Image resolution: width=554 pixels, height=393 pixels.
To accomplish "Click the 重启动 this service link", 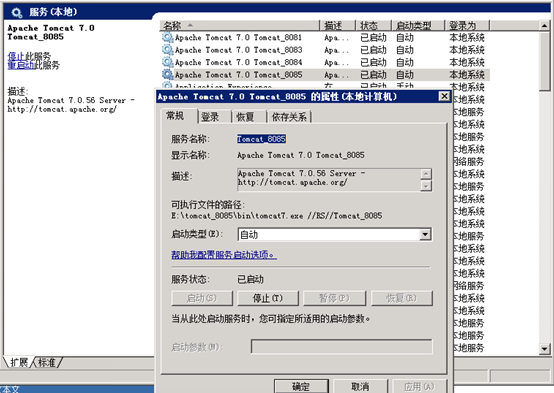I will tap(21, 65).
